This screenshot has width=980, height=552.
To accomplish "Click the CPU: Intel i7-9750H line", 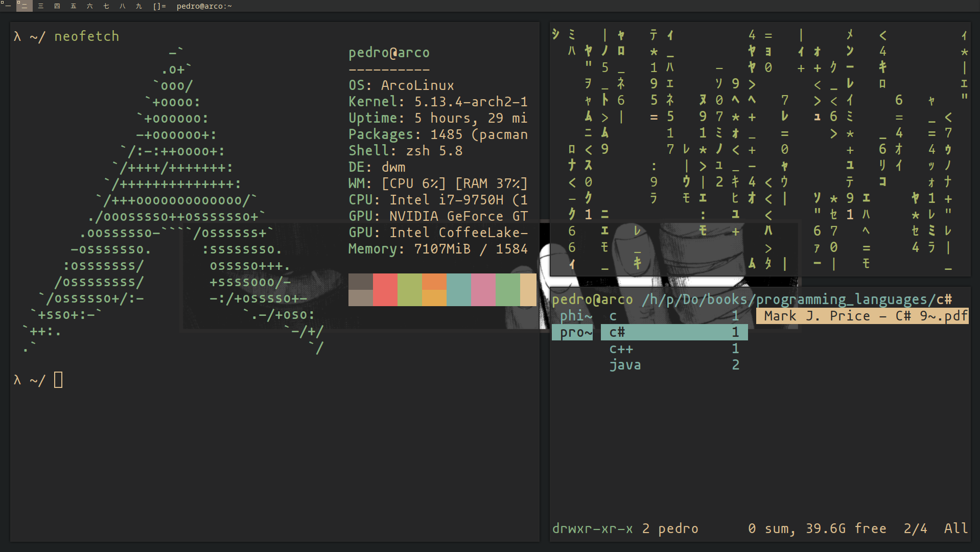I will tap(438, 200).
